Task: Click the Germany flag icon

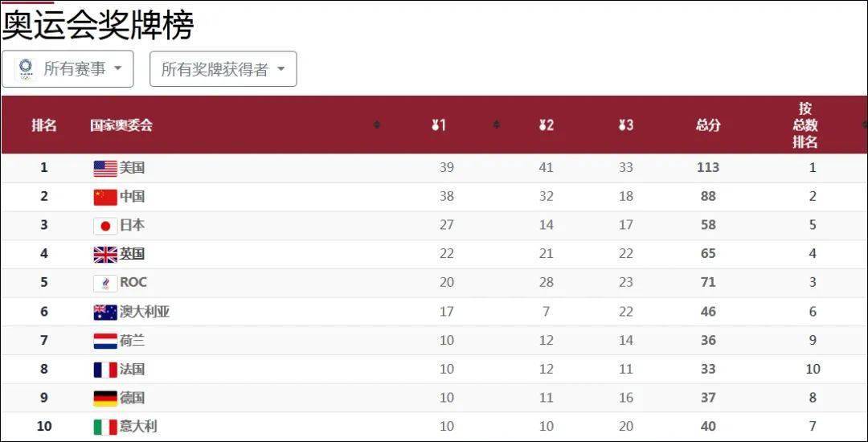Action: (105, 399)
